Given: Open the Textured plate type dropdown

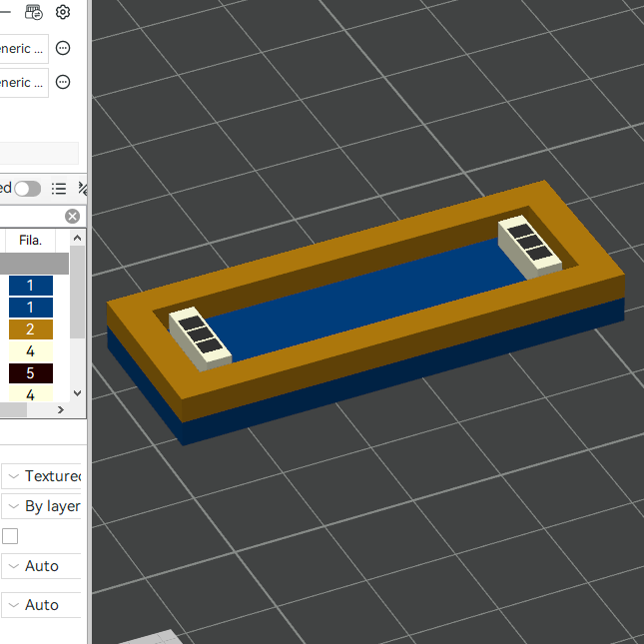Looking at the screenshot, I should (x=41, y=476).
